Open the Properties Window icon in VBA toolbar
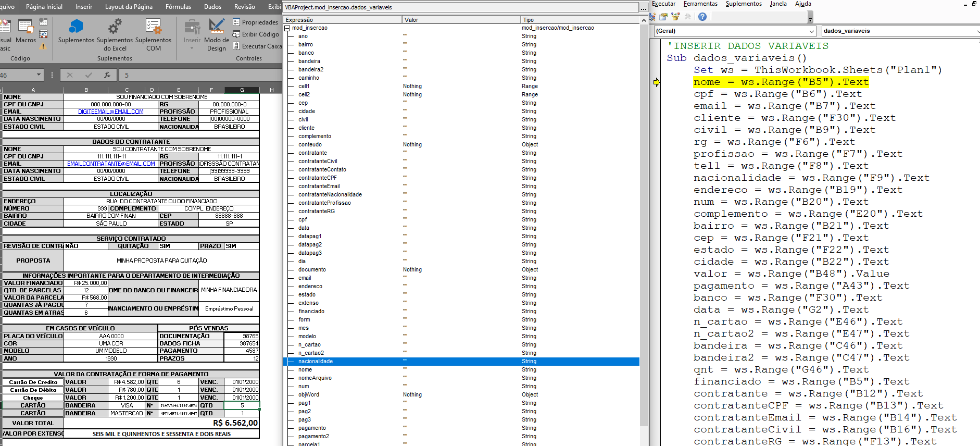The width and height of the screenshot is (980, 446). (663, 17)
